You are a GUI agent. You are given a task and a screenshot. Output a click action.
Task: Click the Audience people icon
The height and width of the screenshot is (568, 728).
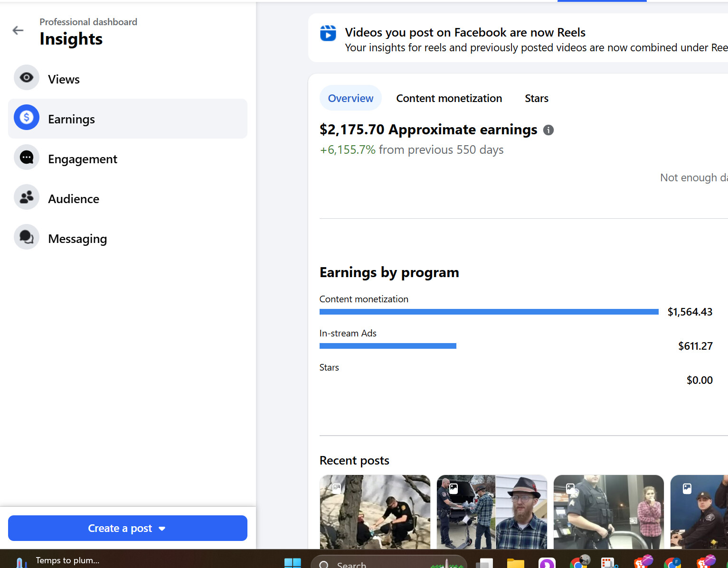[27, 197]
